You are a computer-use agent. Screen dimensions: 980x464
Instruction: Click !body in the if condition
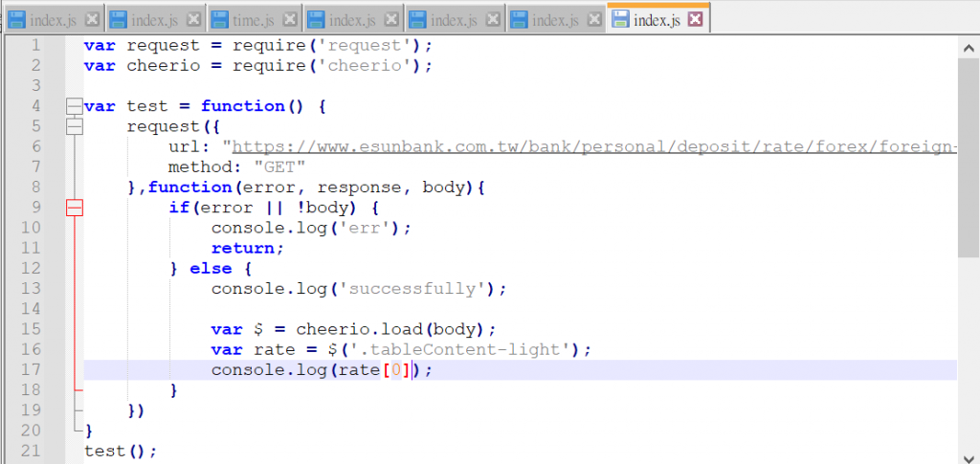tap(322, 208)
